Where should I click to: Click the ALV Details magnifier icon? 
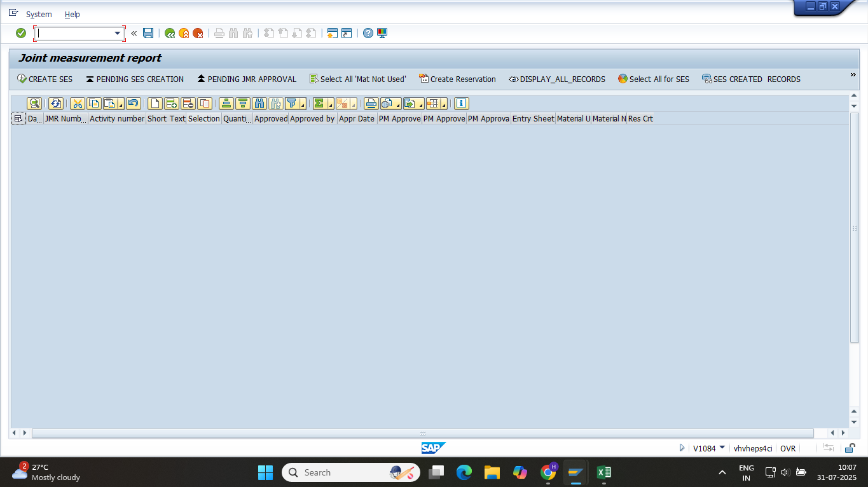tap(34, 104)
